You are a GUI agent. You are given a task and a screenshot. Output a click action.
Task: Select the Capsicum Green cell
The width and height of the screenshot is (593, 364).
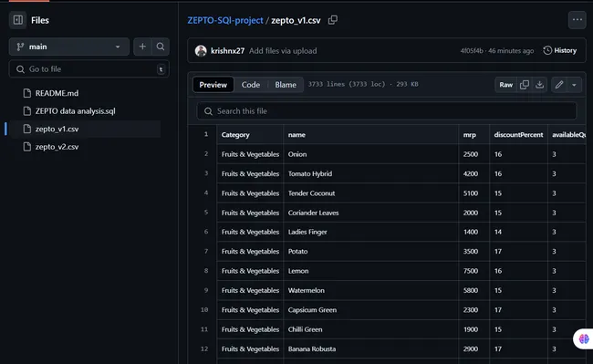[x=370, y=310]
